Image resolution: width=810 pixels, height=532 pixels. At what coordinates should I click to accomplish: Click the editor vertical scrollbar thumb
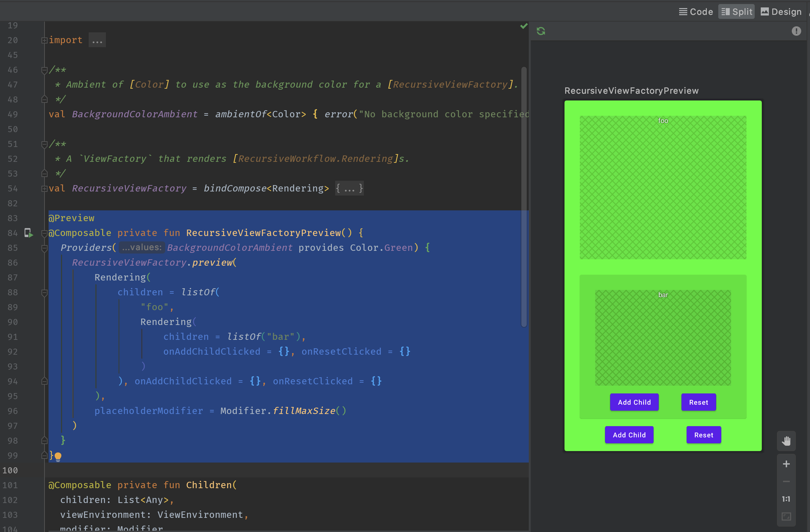click(524, 197)
